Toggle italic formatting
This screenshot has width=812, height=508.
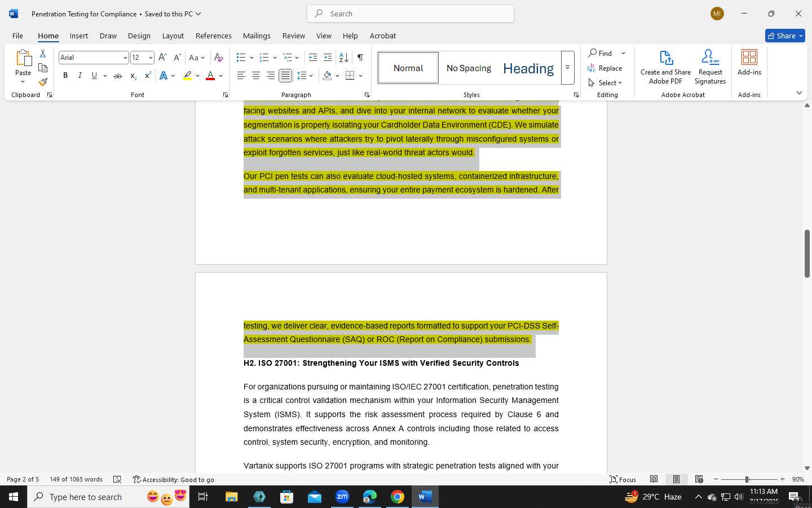coord(80,76)
